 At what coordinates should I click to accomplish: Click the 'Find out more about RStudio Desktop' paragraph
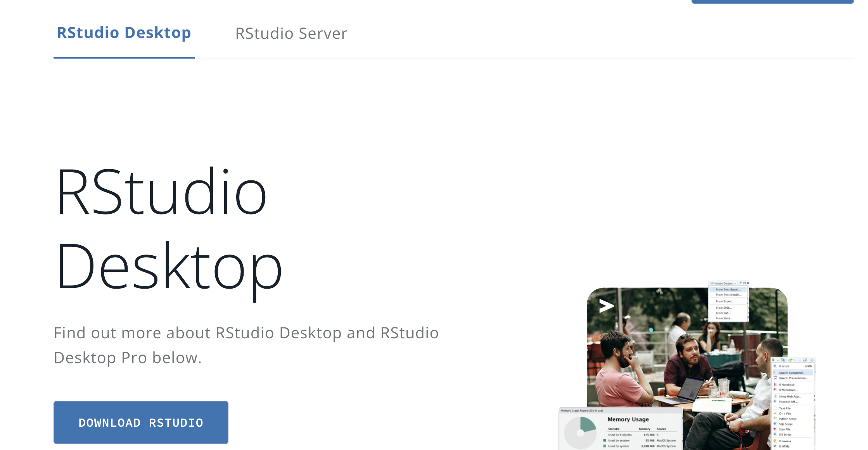tap(246, 345)
